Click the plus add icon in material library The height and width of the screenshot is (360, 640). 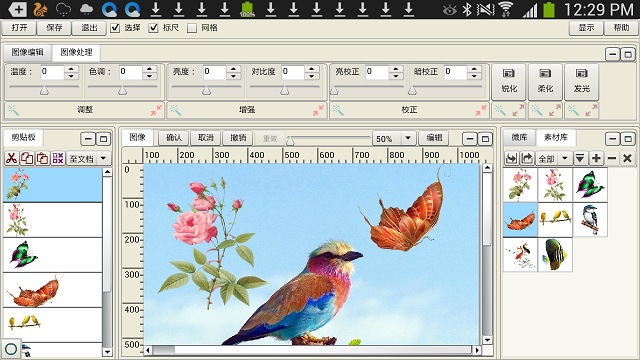(x=596, y=158)
